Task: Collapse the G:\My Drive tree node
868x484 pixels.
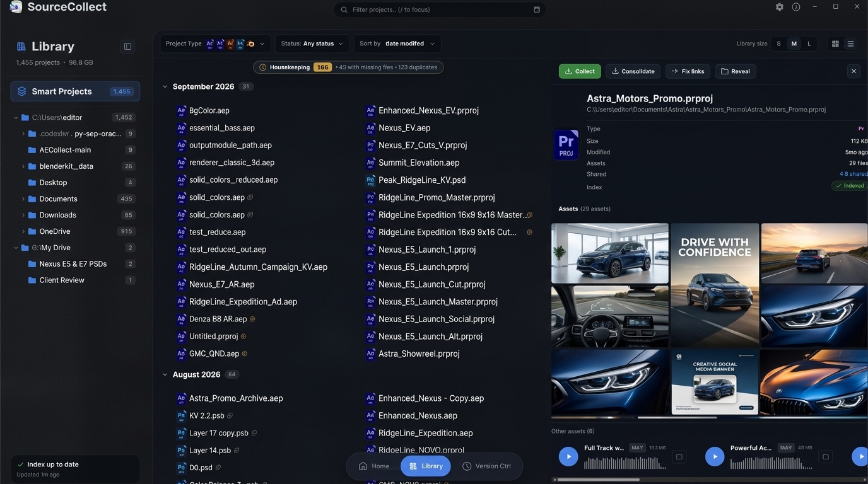Action: point(16,248)
